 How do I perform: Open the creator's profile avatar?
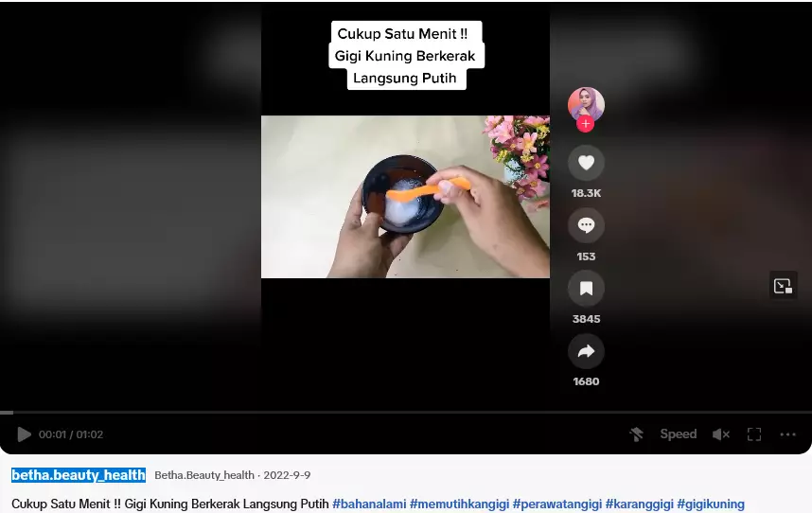[586, 102]
